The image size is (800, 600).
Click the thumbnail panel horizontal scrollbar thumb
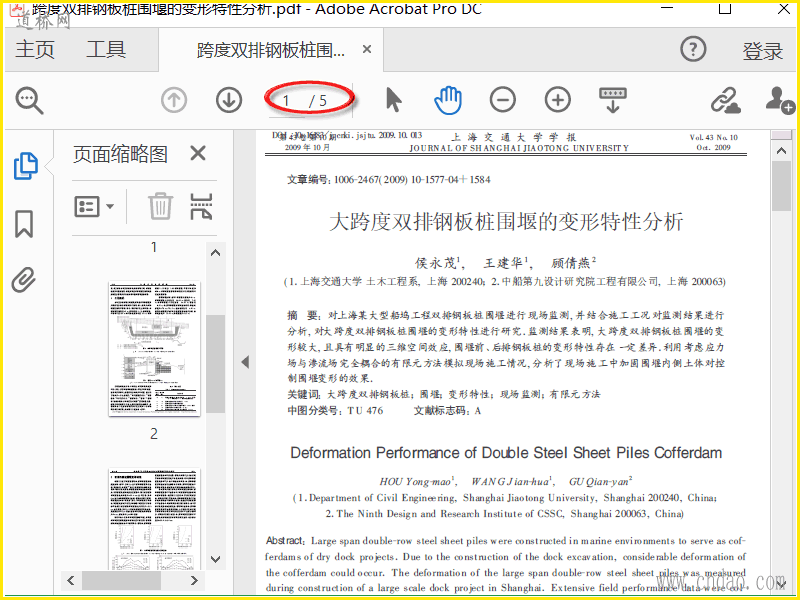coord(121,580)
